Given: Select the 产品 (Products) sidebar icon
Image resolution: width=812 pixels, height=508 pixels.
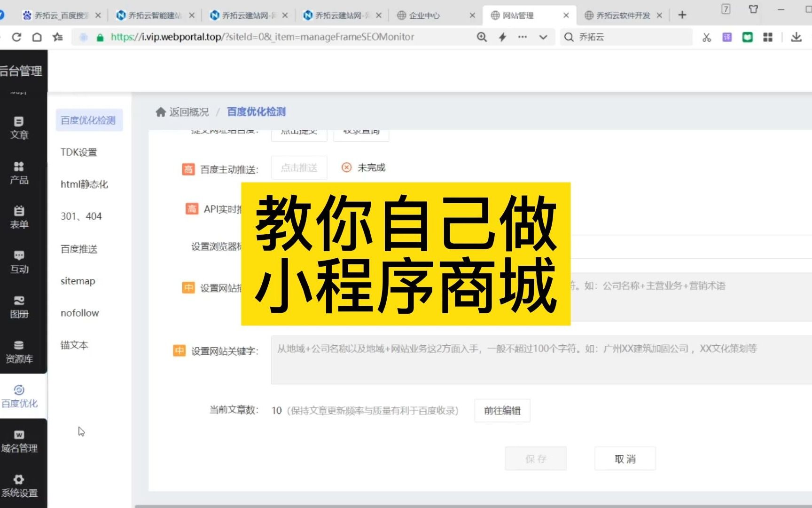Looking at the screenshot, I should point(19,173).
